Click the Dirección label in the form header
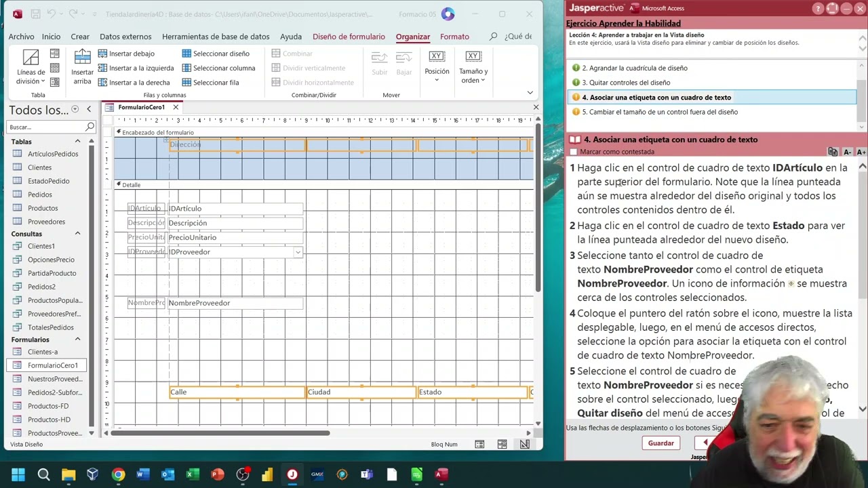868x488 pixels. click(237, 144)
